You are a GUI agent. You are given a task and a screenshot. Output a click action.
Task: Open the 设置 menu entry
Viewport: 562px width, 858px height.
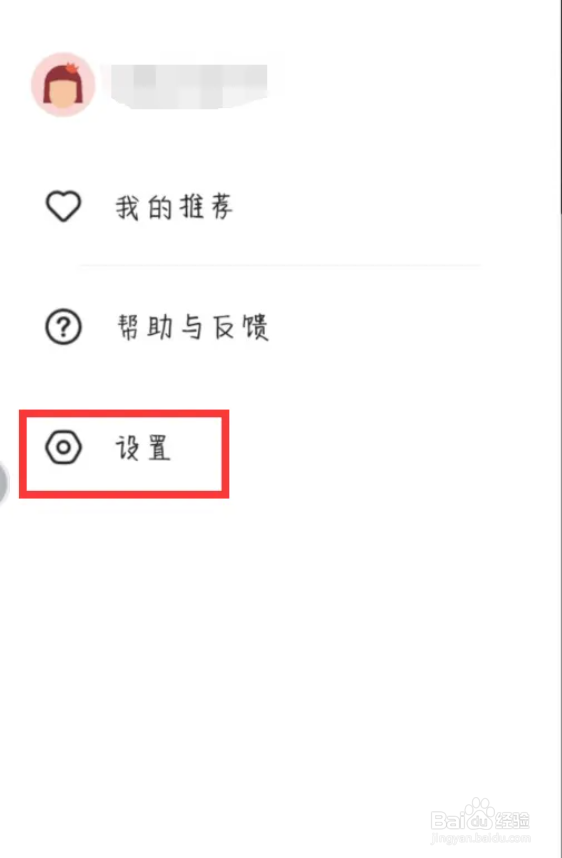point(143,448)
